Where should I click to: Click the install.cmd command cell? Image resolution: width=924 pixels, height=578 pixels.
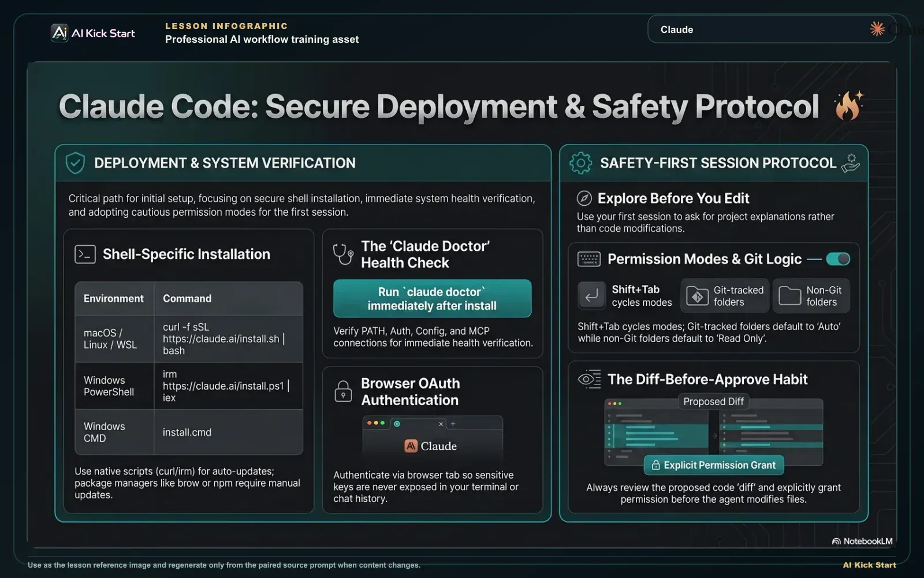point(228,432)
